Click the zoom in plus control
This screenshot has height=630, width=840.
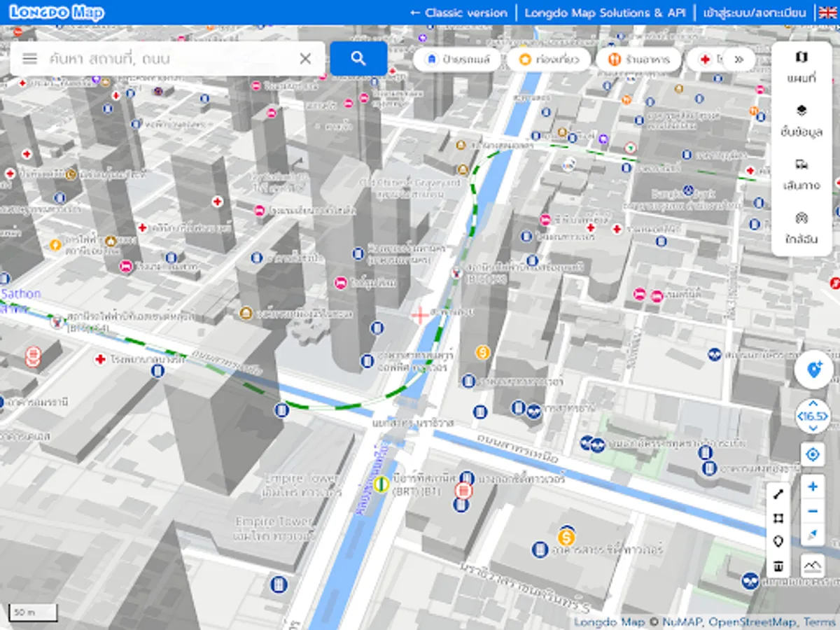coord(812,485)
